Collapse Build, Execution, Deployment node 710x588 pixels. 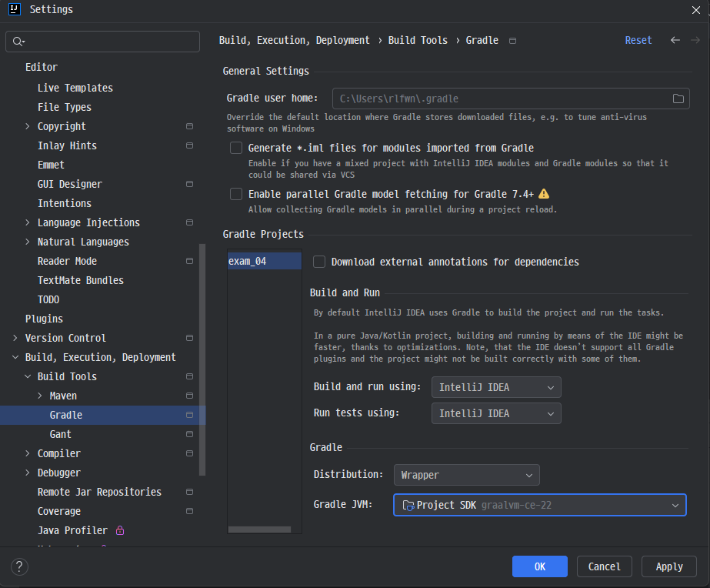[15, 357]
